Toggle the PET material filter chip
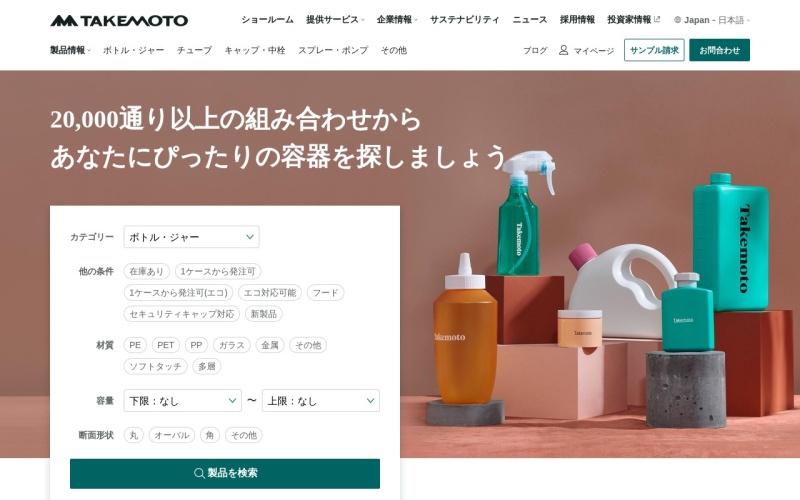This screenshot has width=800, height=500. (165, 345)
